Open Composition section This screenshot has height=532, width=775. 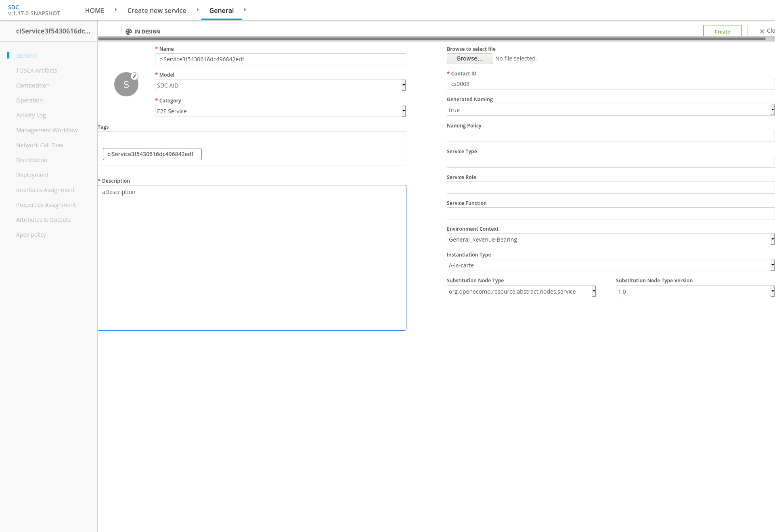tap(33, 86)
